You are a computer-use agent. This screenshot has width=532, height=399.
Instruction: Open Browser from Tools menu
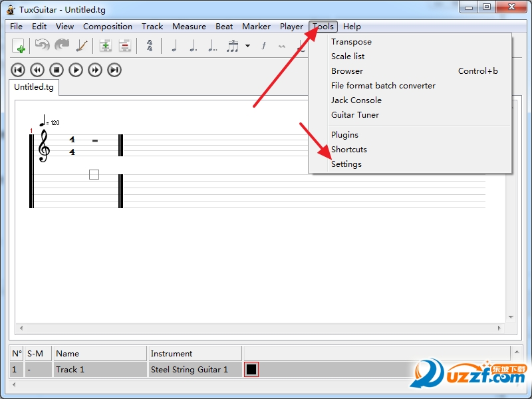click(410, 71)
